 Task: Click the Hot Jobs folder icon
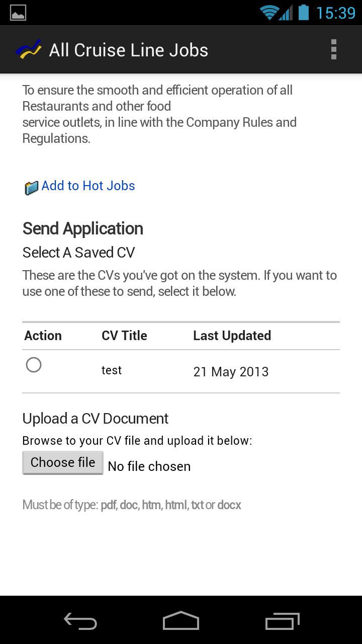point(31,188)
